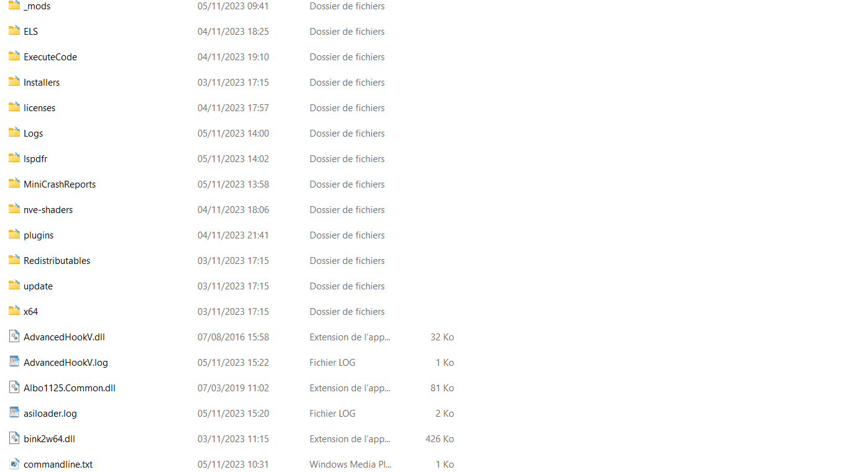The height and width of the screenshot is (472, 868).
Task: Click the nve-shaders folder name
Action: pos(48,209)
